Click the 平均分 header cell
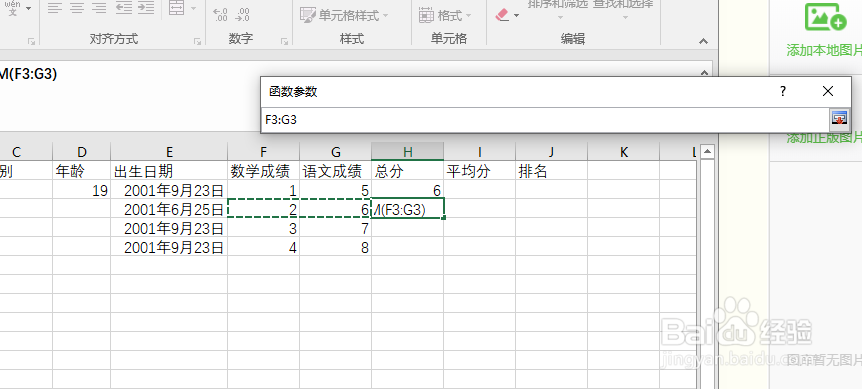 479,171
